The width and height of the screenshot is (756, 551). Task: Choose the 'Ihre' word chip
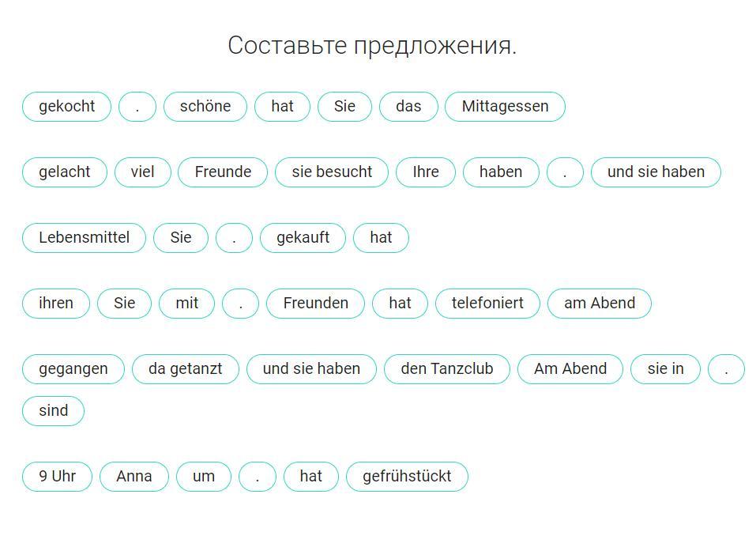click(x=426, y=172)
